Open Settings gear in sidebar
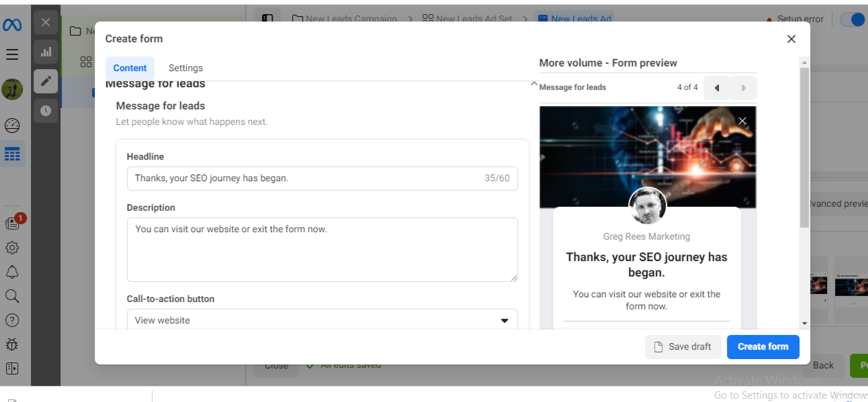Image resolution: width=868 pixels, height=402 pixels. pyautogui.click(x=12, y=248)
